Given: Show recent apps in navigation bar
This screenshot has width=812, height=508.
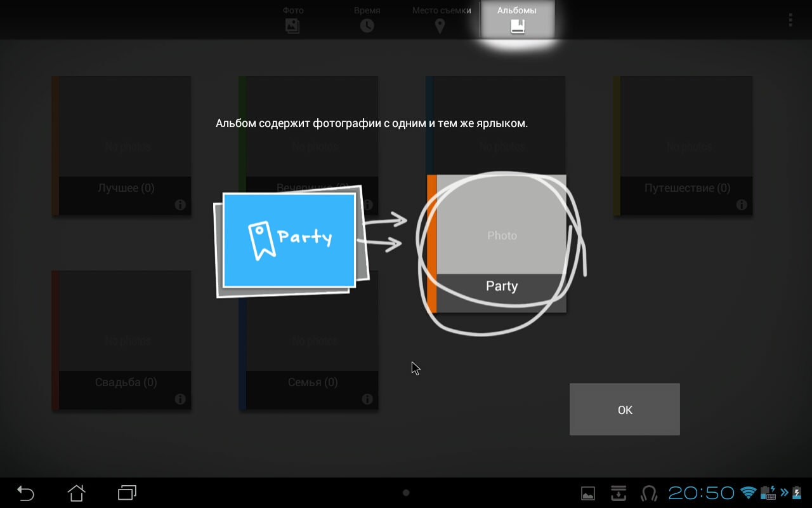Looking at the screenshot, I should 127,493.
